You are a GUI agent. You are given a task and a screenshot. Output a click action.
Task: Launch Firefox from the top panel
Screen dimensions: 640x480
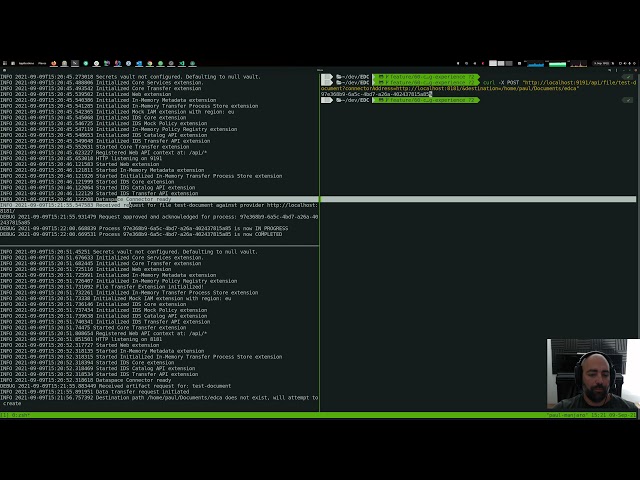coord(53,63)
